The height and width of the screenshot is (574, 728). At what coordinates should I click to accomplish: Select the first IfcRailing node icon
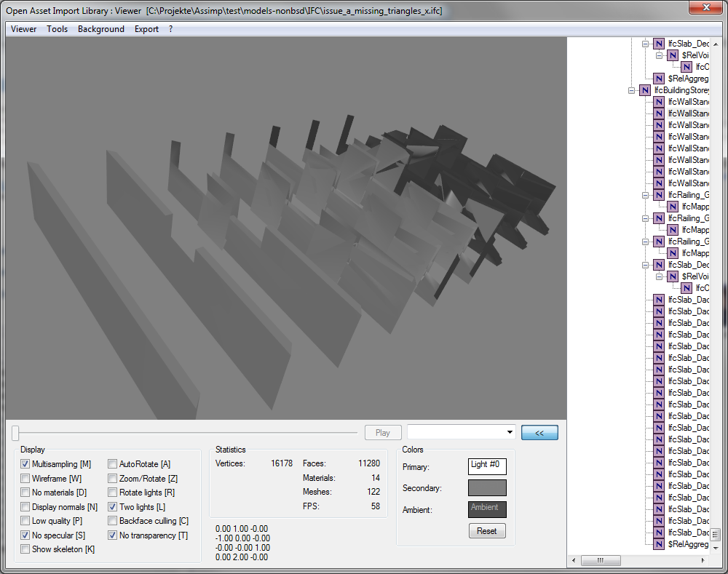click(x=659, y=195)
